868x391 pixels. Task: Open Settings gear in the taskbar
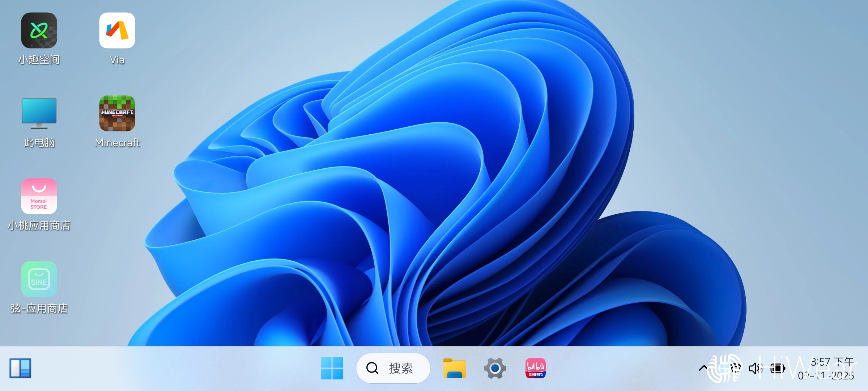(495, 369)
